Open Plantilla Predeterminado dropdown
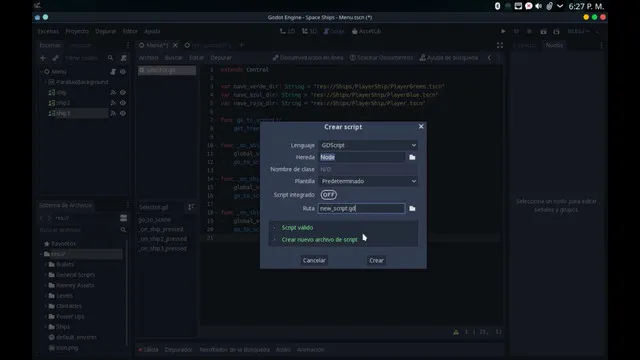 point(368,181)
